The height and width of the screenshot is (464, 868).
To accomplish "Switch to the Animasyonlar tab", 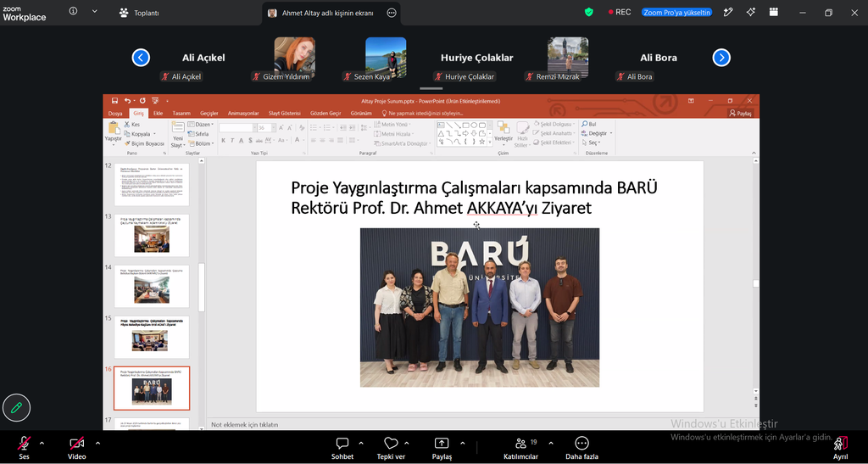I will pyautogui.click(x=243, y=114).
